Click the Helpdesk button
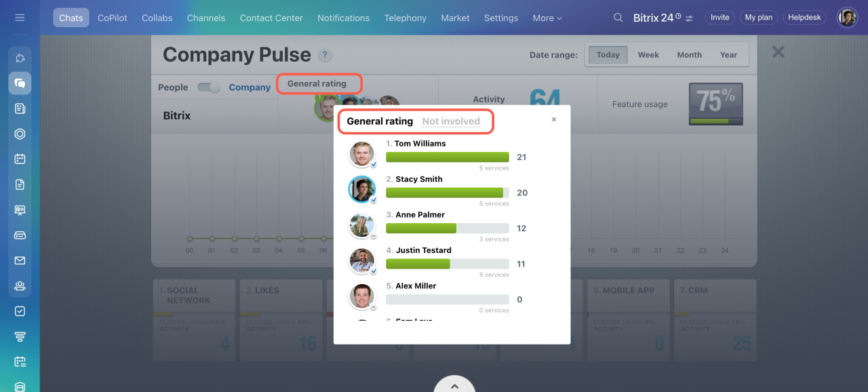The width and height of the screenshot is (868, 392). (x=804, y=18)
